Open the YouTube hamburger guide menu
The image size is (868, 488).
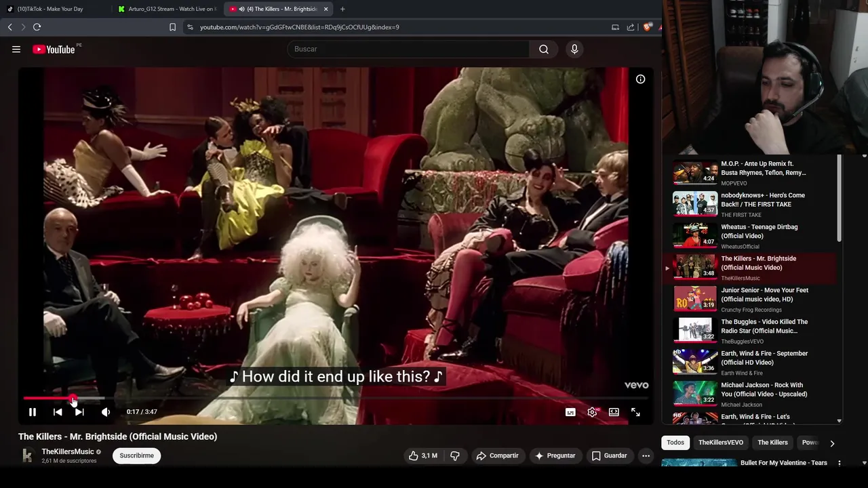16,49
